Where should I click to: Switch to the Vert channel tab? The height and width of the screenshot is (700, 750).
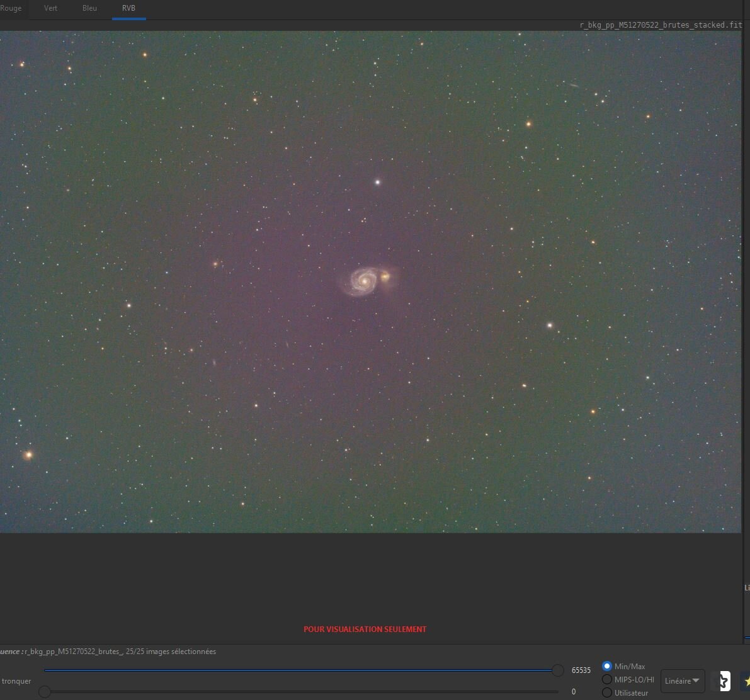[x=51, y=8]
